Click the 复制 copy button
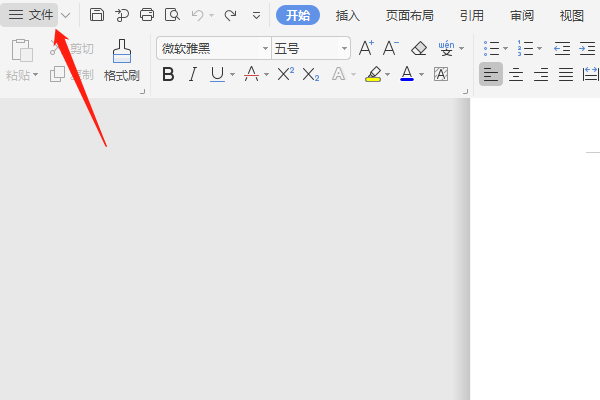This screenshot has width=600, height=400. (72, 74)
